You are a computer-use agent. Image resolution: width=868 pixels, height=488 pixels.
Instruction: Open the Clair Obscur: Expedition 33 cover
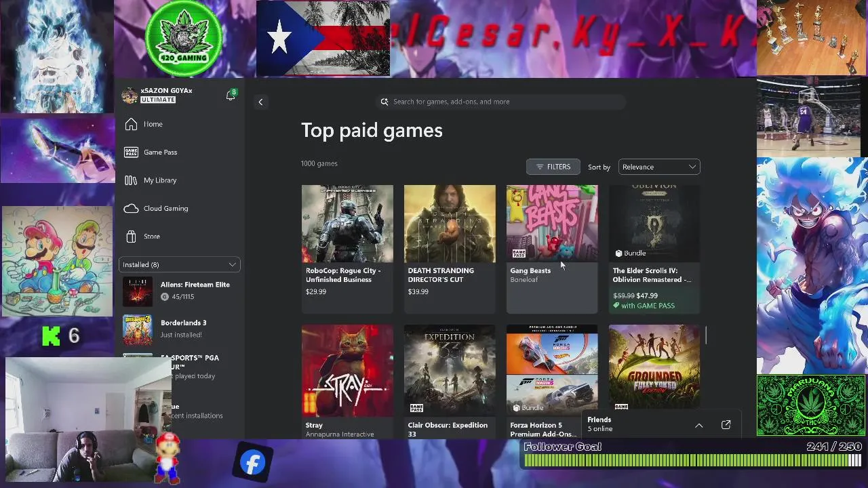[450, 371]
